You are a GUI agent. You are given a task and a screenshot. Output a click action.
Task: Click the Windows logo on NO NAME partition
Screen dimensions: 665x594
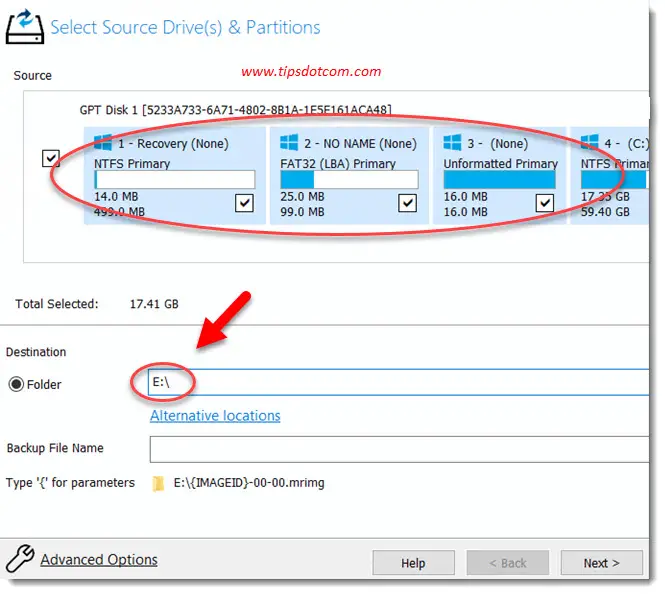289,143
